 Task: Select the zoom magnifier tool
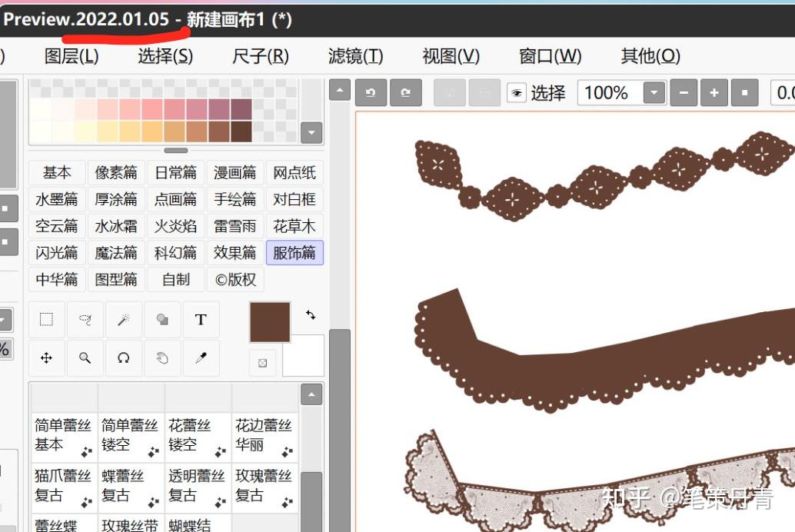pos(85,358)
